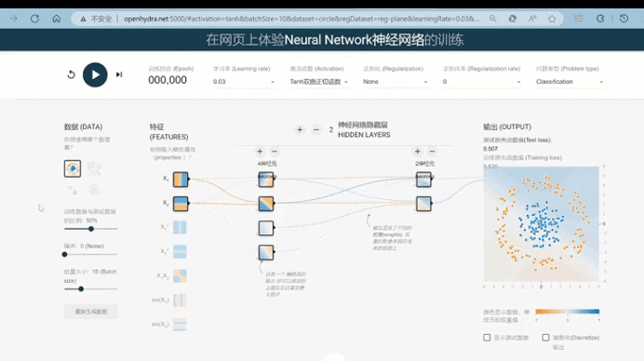Adjust the Noise slider handle

pyautogui.click(x=64, y=254)
